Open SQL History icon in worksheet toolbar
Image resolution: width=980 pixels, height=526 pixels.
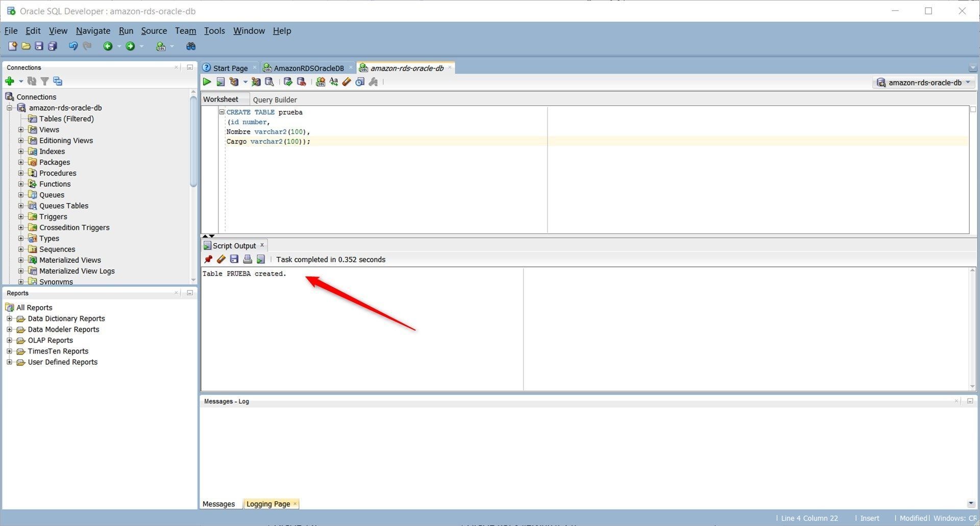pyautogui.click(x=360, y=82)
